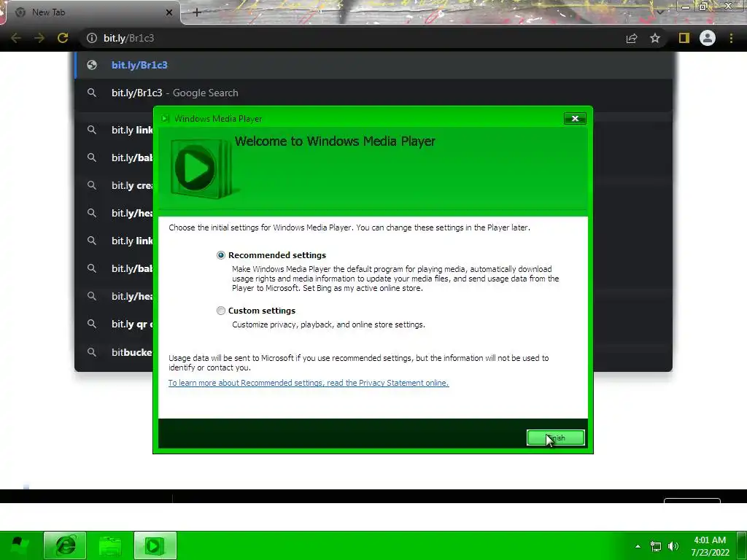Click the address bar containing bit.ly/Br1c3
The width and height of the screenshot is (747, 560).
point(352,38)
